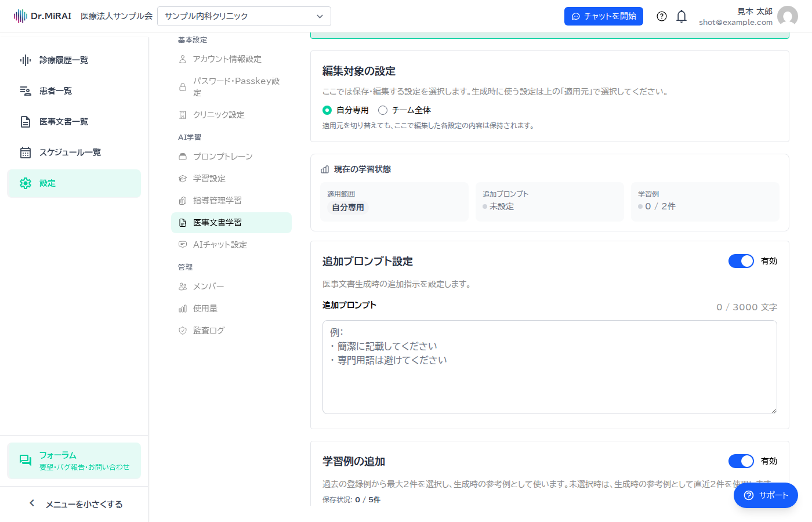This screenshot has width=812, height=522.
Task: Click the 現在の学習状態 chart icon
Action: click(x=325, y=169)
